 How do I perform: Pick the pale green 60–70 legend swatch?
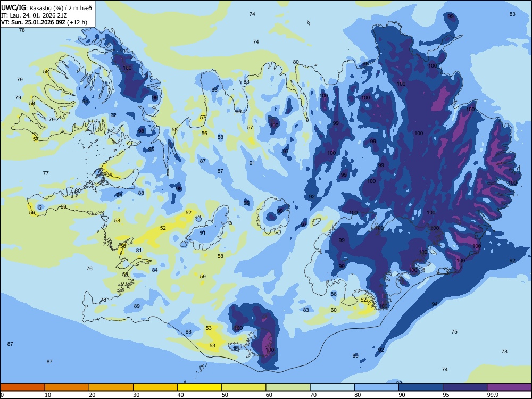tap(288, 387)
